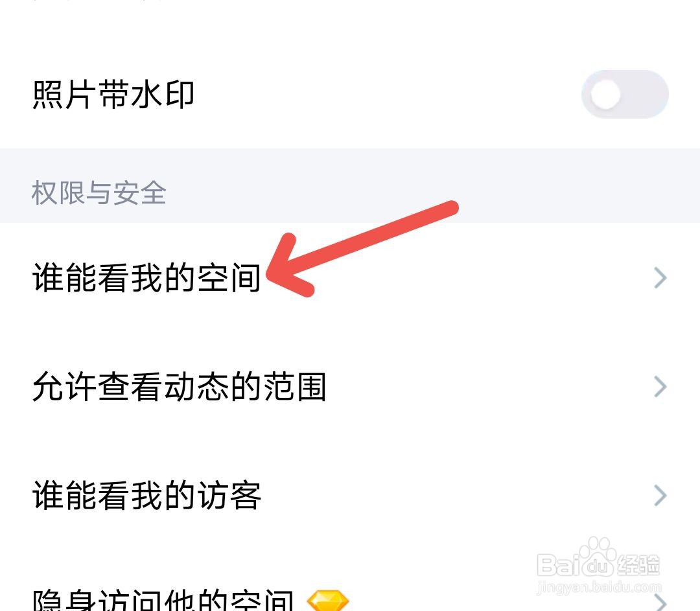Open chevron beside 谁能看我的空间

(660, 277)
